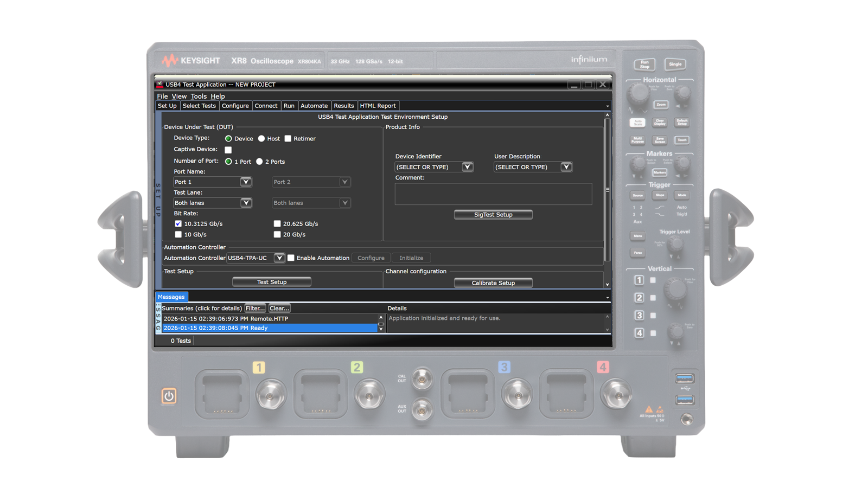Viewport: 868px width, 488px height.
Task: Click the Default Setup button
Action: 682,123
